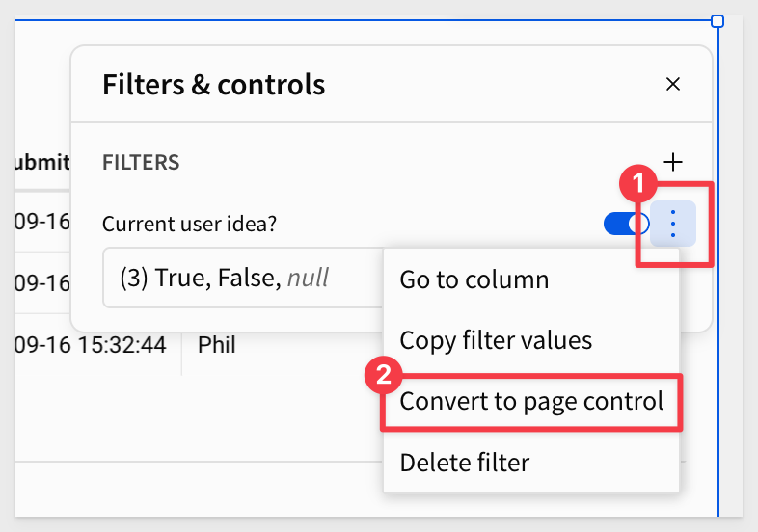Close the Filters & controls panel

(x=672, y=84)
